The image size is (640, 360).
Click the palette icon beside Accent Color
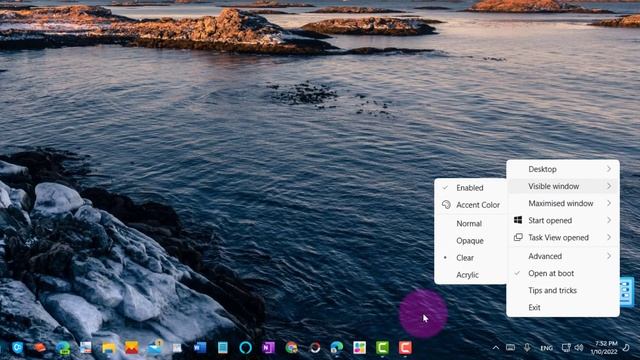coord(446,204)
